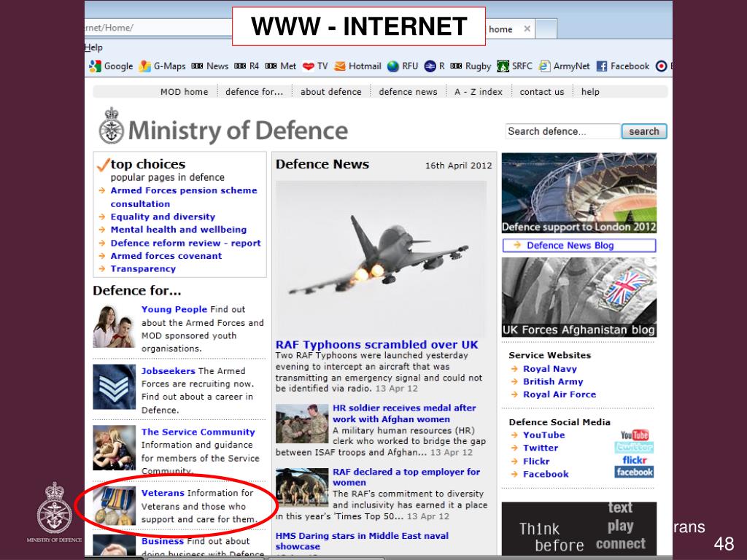Click the browser address bar
This screenshot has width=747, height=560.
coord(158,28)
